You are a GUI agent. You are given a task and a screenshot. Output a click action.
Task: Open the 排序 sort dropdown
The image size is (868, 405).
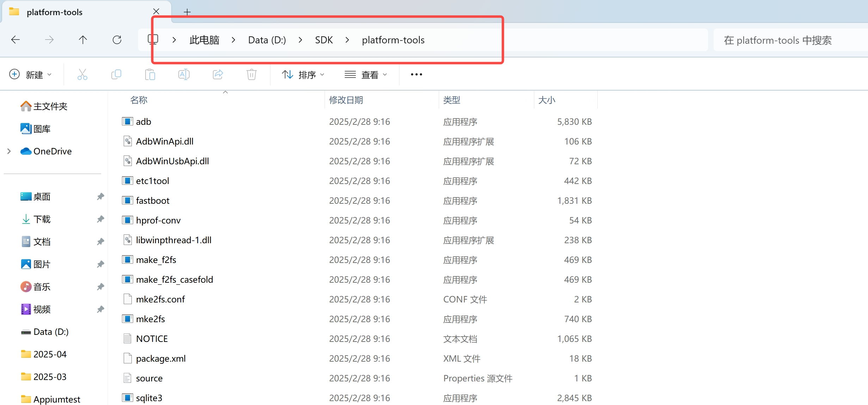point(303,74)
